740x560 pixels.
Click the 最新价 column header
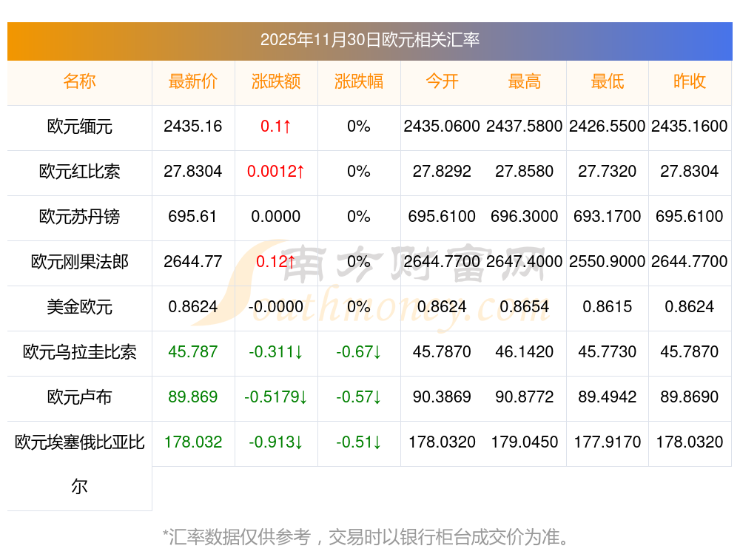pos(192,81)
